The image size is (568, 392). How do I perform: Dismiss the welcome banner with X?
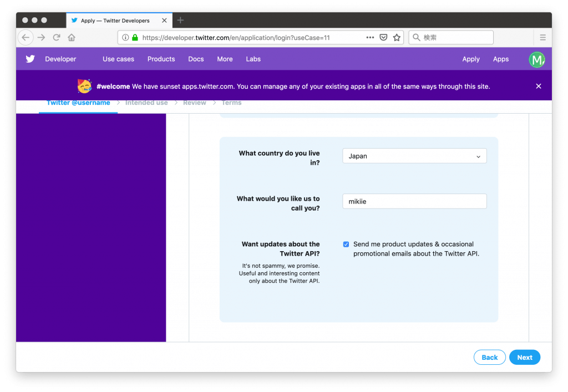tap(538, 86)
